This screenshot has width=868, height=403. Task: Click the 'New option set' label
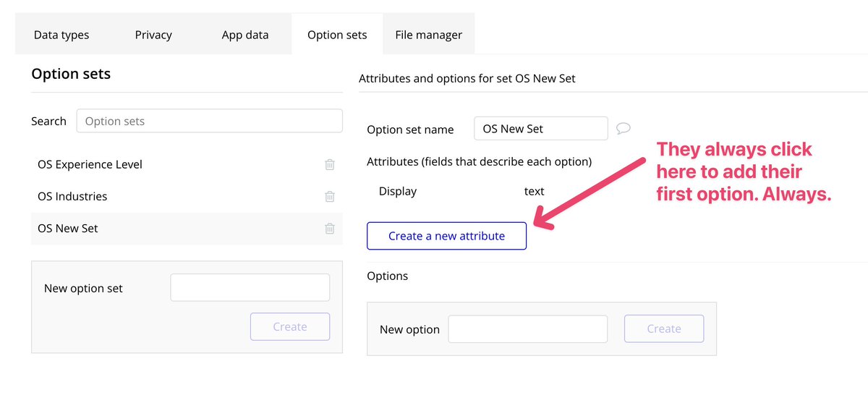point(83,288)
